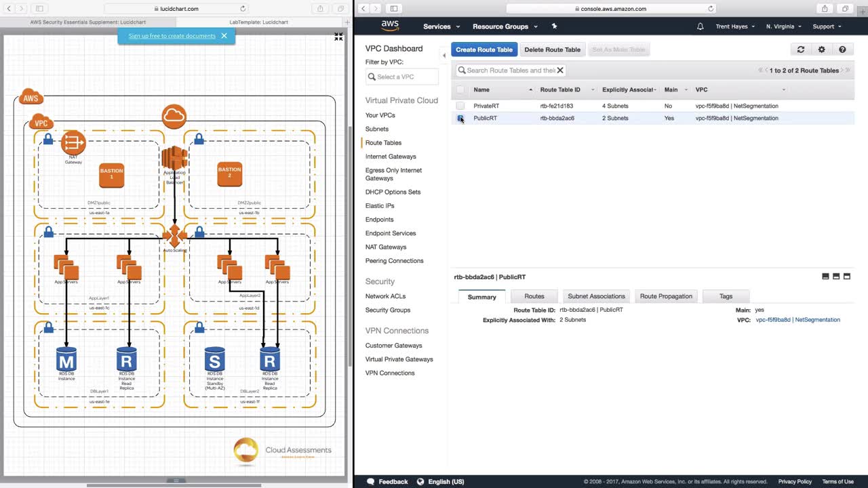Click the Search Route Tables input field

click(510, 70)
